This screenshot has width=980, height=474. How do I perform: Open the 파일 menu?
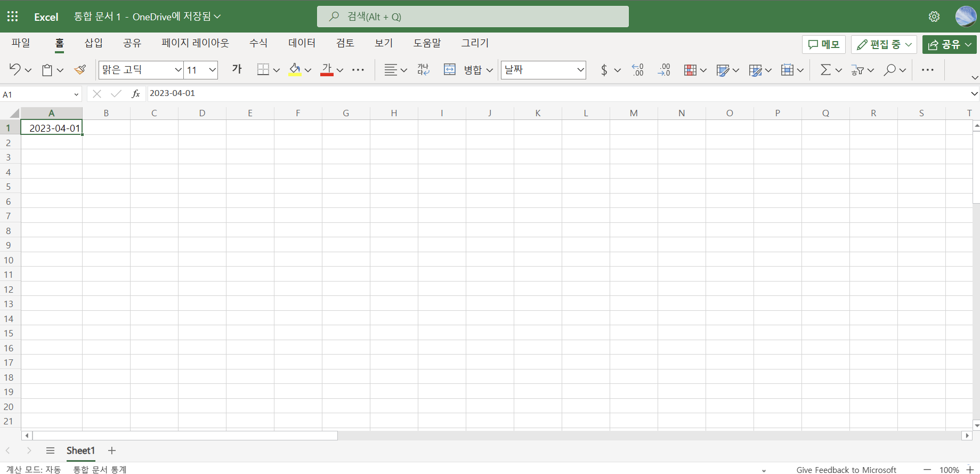[21, 43]
